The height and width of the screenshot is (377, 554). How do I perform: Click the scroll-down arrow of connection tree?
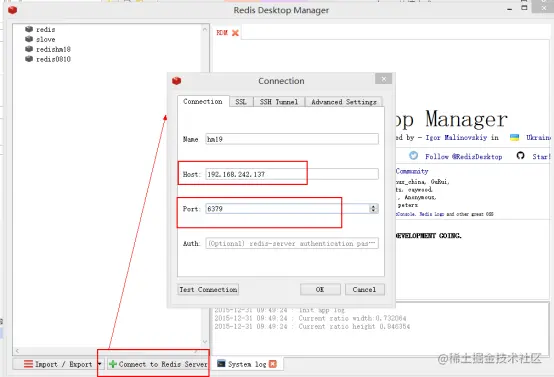205,342
